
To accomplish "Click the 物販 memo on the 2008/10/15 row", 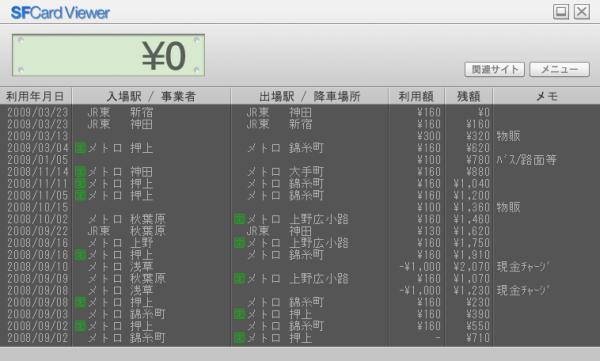I will [509, 207].
